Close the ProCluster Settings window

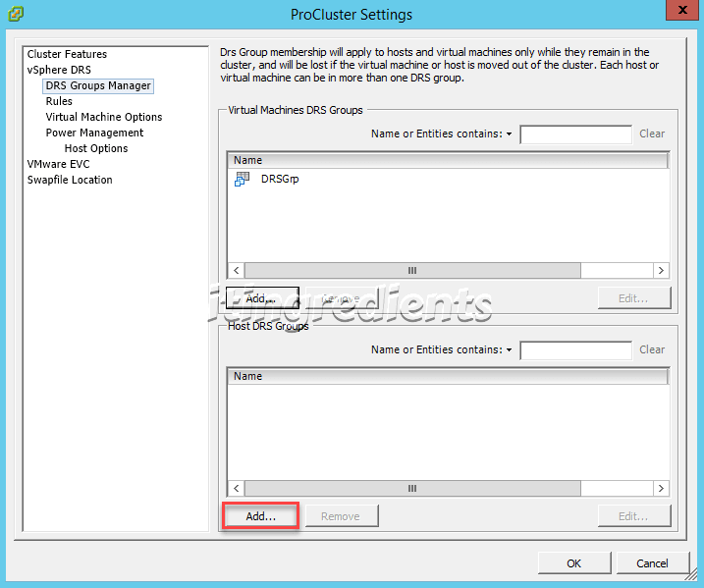click(682, 10)
